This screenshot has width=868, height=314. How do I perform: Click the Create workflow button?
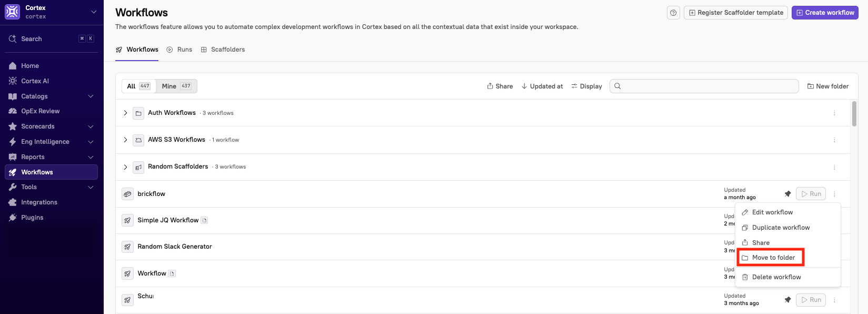coord(825,13)
